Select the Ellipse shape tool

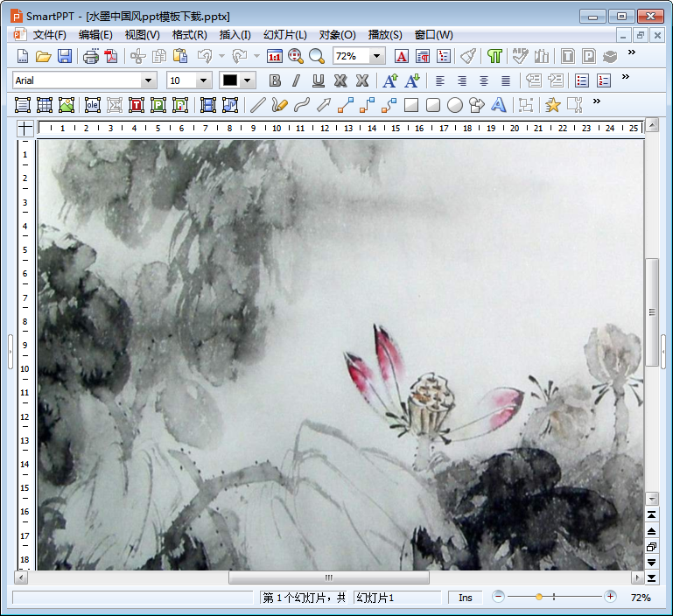[x=455, y=105]
